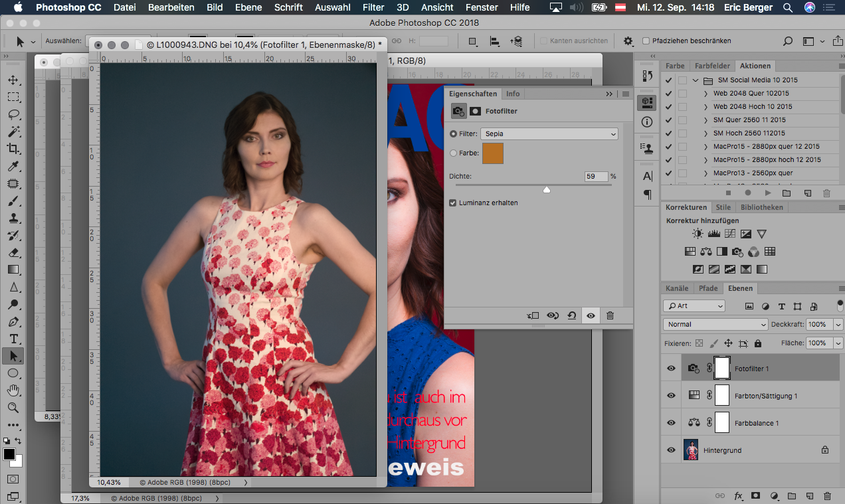Select the Hand tool
845x504 pixels.
click(x=13, y=390)
